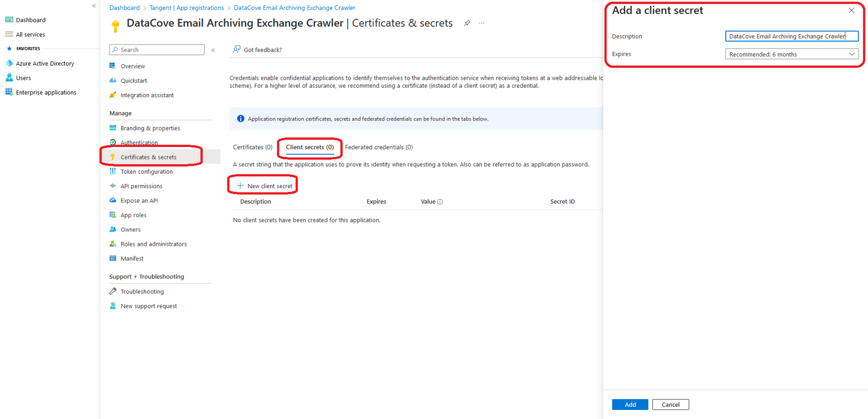Collapse the left portal sidebar
The width and height of the screenshot is (868, 419).
click(x=94, y=6)
